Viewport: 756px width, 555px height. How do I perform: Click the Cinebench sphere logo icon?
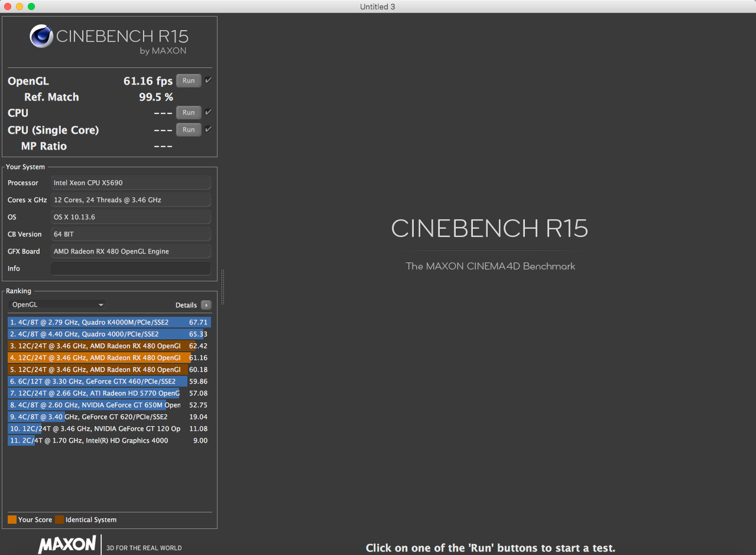click(x=41, y=37)
